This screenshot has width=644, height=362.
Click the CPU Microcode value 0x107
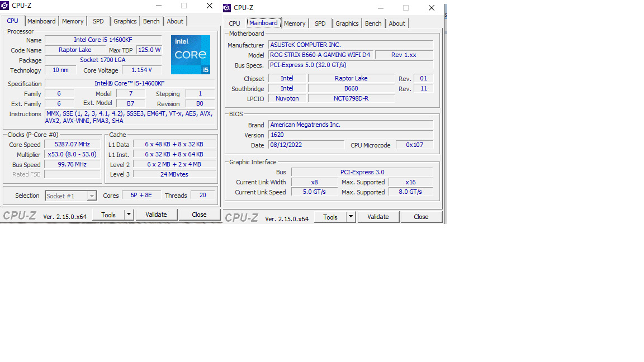pyautogui.click(x=414, y=145)
